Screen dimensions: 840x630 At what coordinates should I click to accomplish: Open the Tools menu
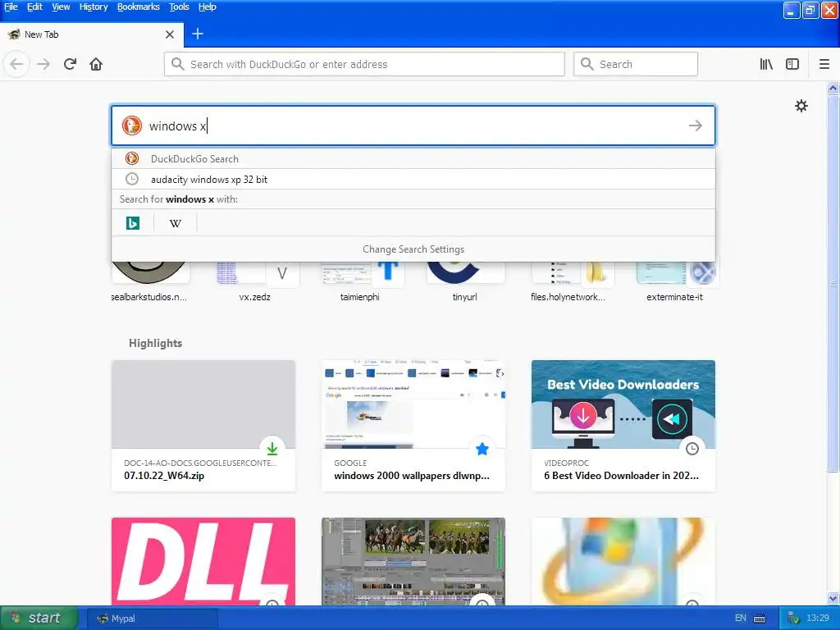[x=179, y=7]
